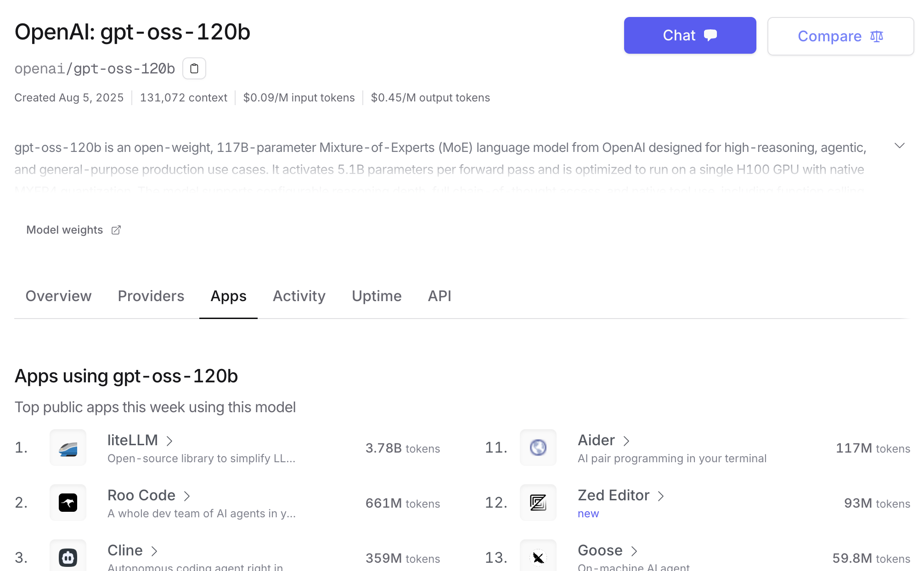Expand the model description with chevron
Screen dimensions: 924x571
899,146
